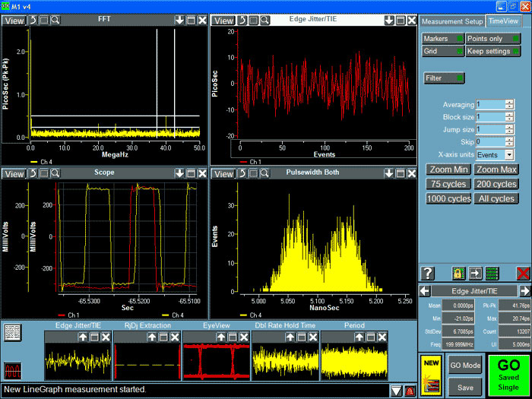This screenshot has width=532, height=399.
Task: Click the Zoom Max button
Action: [x=496, y=169]
